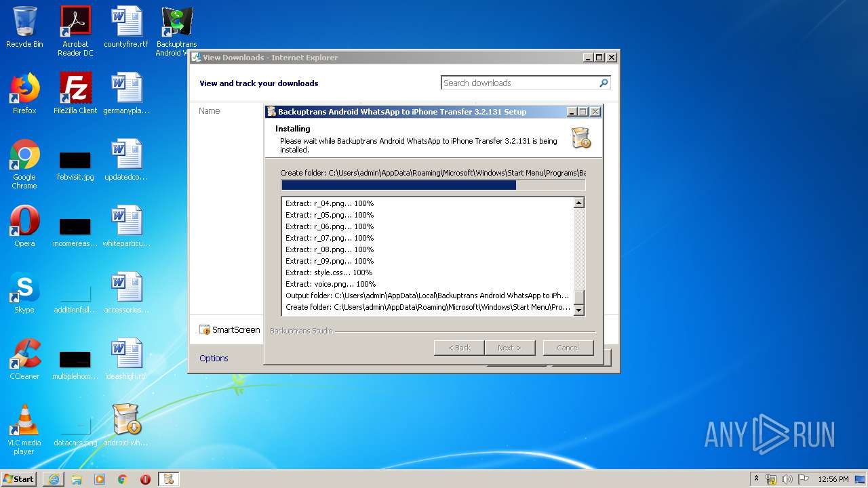Minimize the Backuptrans setup window

572,112
